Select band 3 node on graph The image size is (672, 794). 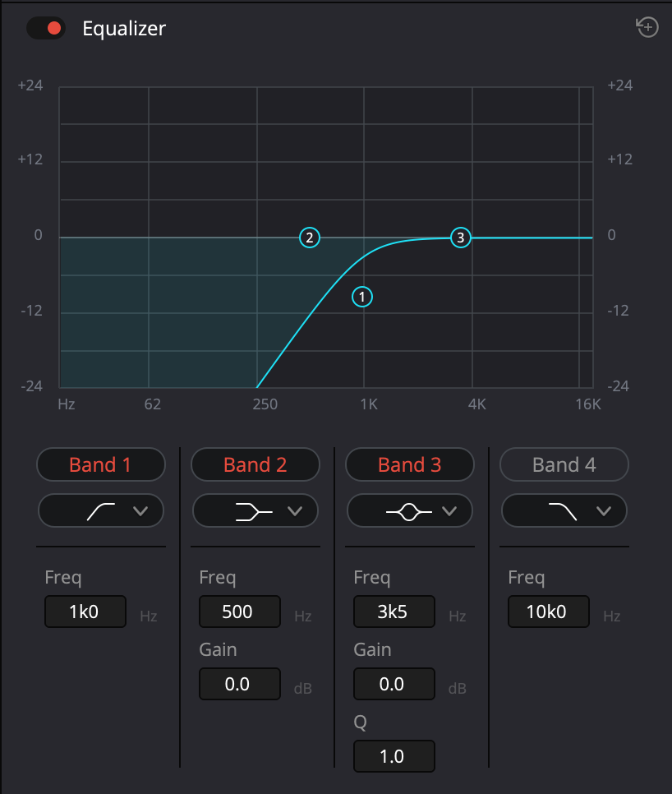[x=460, y=238]
